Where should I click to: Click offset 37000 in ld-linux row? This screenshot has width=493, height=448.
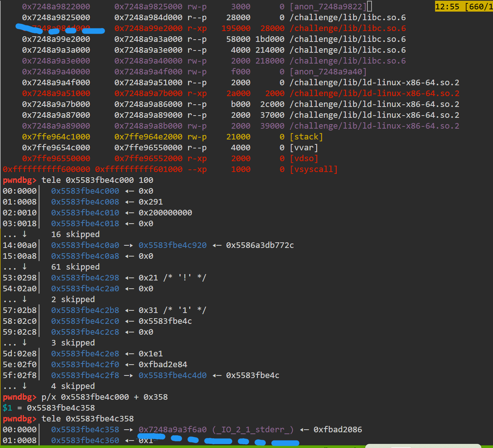pyautogui.click(x=272, y=115)
